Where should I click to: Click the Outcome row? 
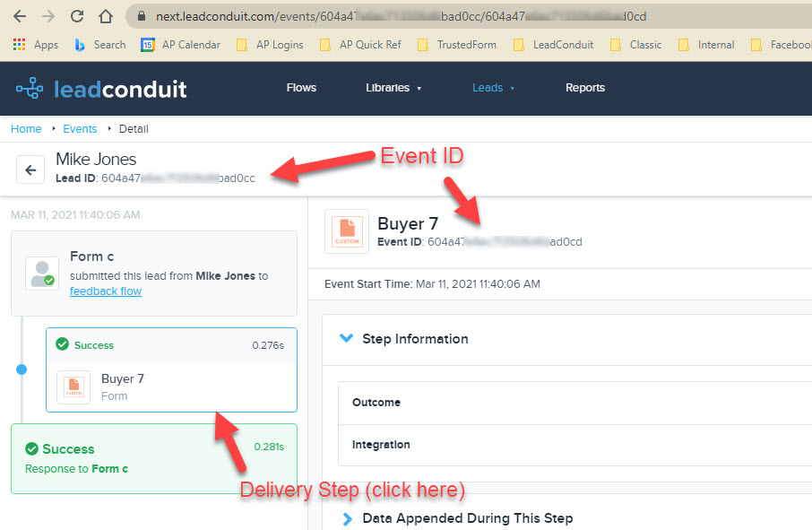[x=574, y=403]
